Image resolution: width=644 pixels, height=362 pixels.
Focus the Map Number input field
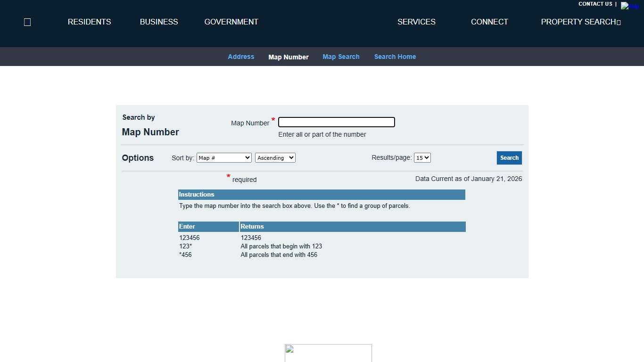click(336, 123)
